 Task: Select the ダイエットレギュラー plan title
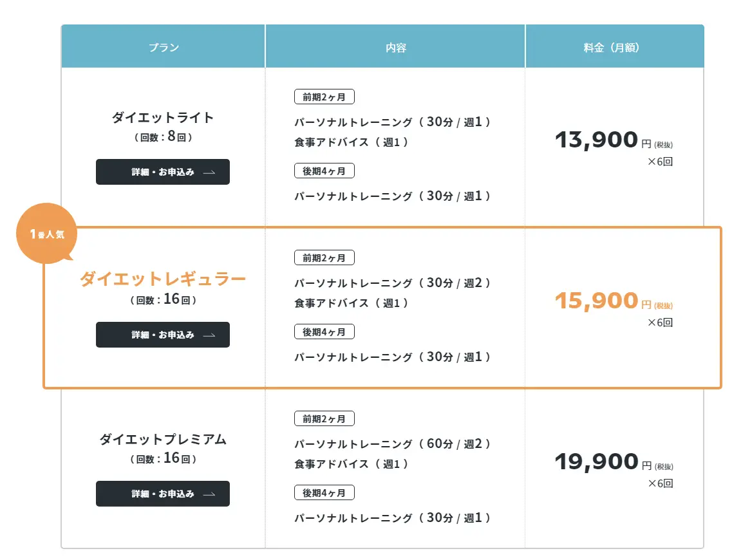coord(162,279)
